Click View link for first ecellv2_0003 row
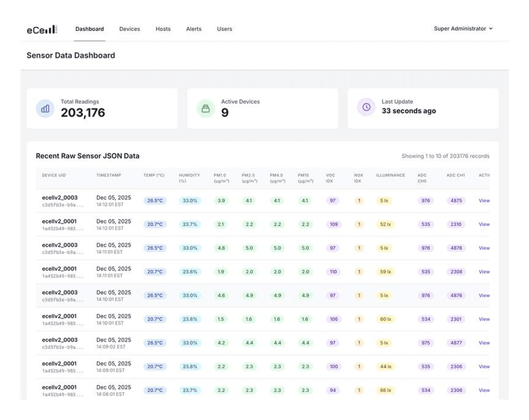Image resolution: width=529 pixels, height=420 pixels. [484, 201]
